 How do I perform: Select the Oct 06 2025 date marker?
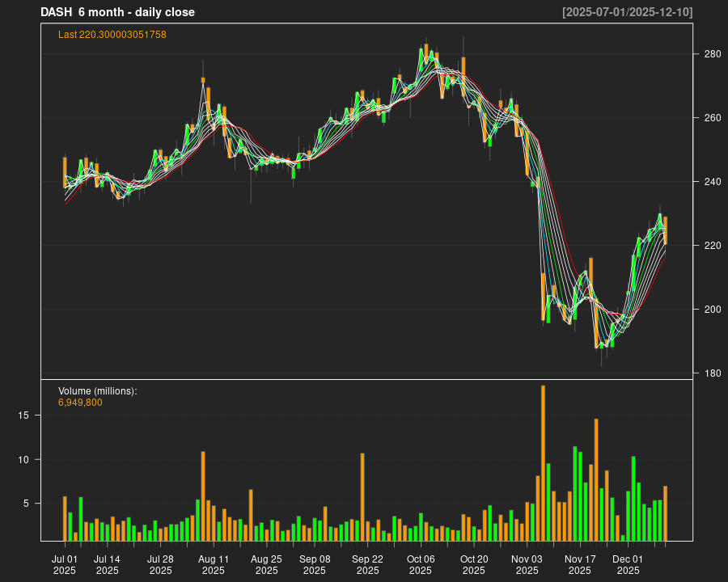pyautogui.click(x=421, y=564)
